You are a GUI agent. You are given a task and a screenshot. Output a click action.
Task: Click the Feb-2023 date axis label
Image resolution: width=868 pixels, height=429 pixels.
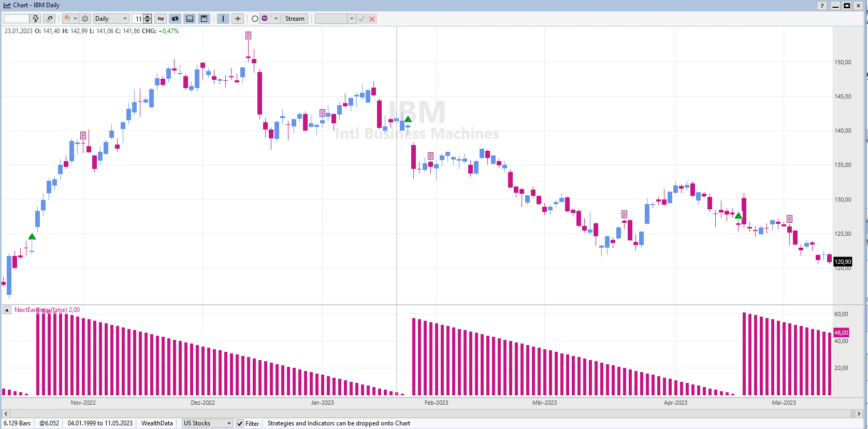coord(436,403)
